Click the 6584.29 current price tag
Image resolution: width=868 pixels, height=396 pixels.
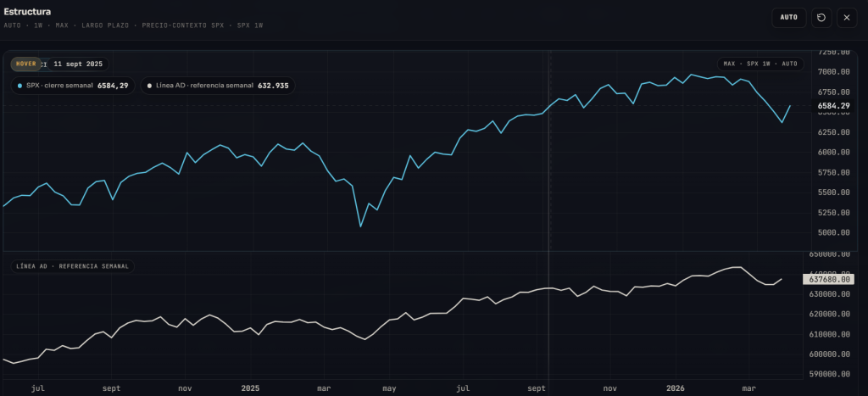pyautogui.click(x=832, y=106)
